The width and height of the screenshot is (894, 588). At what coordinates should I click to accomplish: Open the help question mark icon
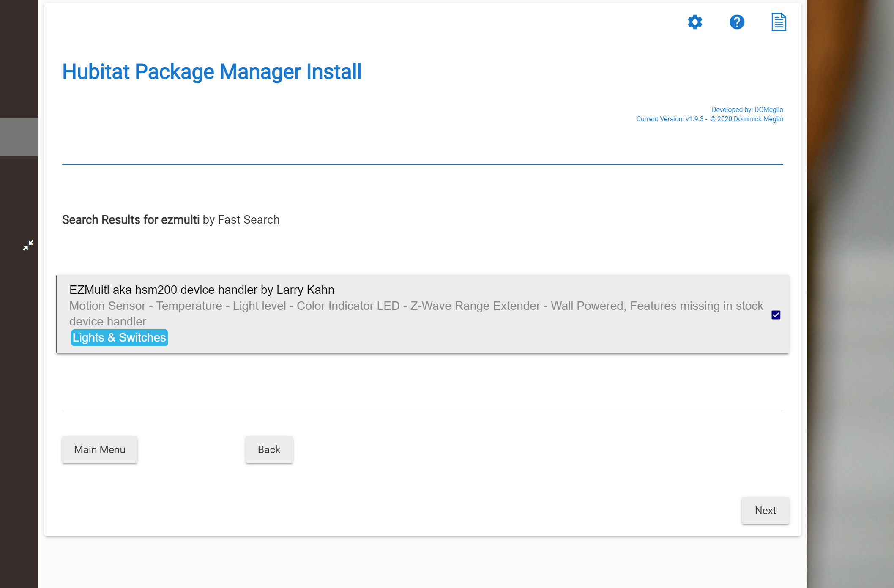[x=737, y=22]
